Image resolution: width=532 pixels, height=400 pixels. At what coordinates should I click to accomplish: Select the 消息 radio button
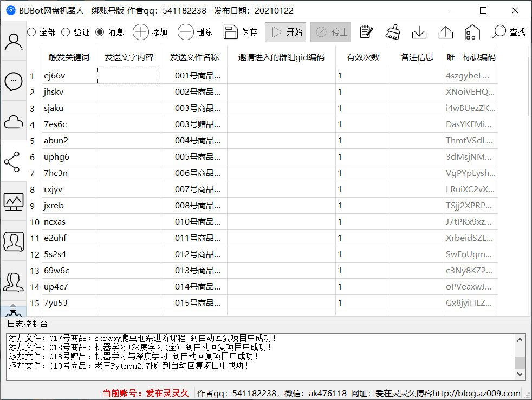pyautogui.click(x=100, y=32)
